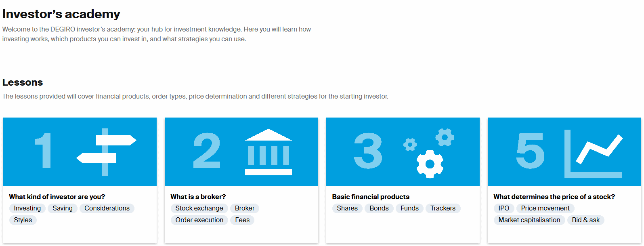The image size is (644, 246).
Task: Click the Market capitalisation tag
Action: pyautogui.click(x=529, y=220)
